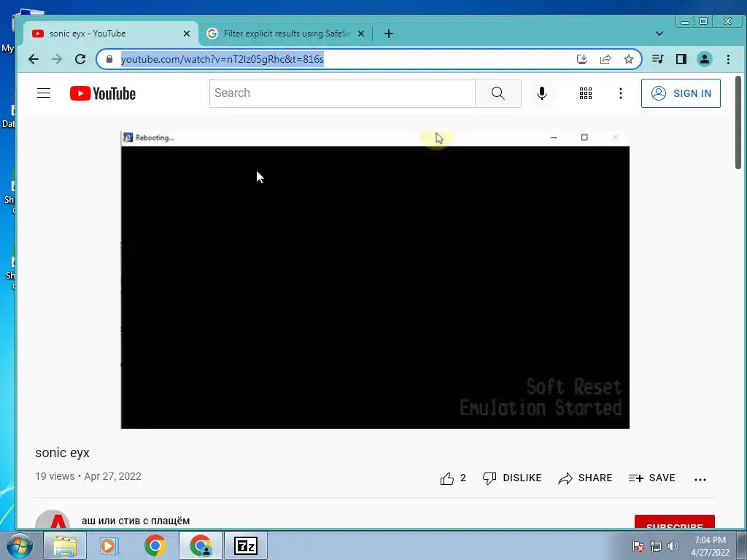
Task: Close the SafeSearch Google tab
Action: tap(360, 34)
